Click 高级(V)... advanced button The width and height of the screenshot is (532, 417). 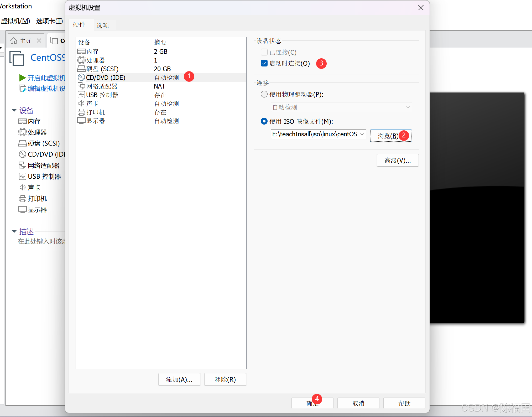(x=398, y=160)
